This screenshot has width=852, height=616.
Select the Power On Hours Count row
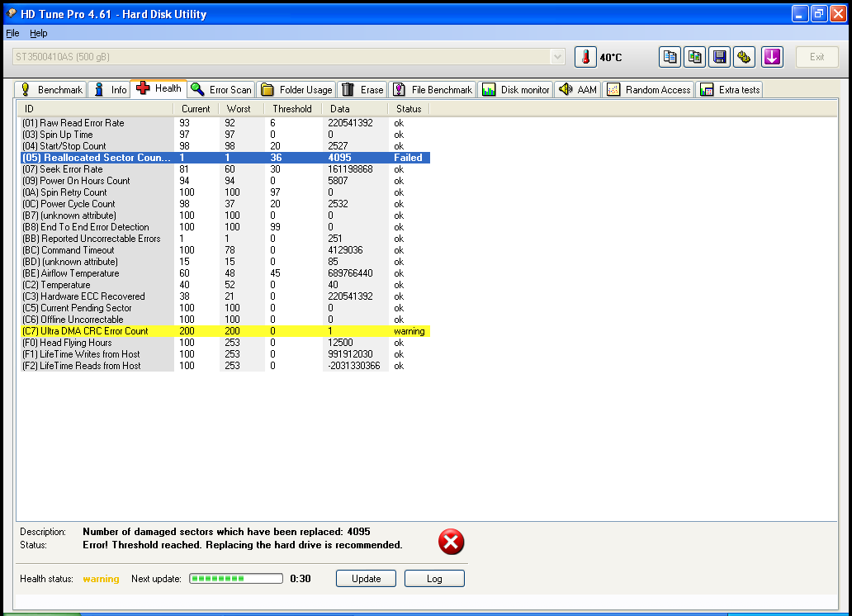tap(225, 181)
